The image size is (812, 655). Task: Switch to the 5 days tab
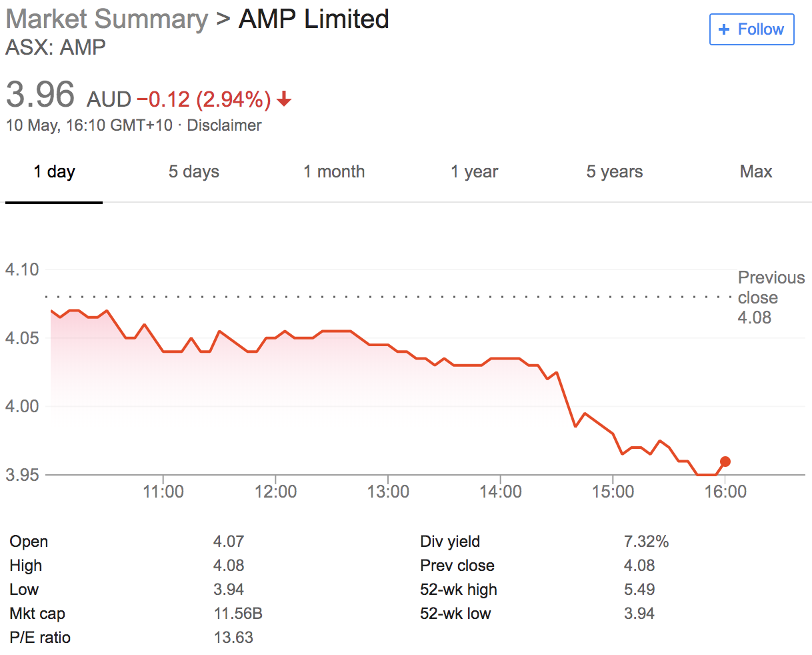click(193, 172)
